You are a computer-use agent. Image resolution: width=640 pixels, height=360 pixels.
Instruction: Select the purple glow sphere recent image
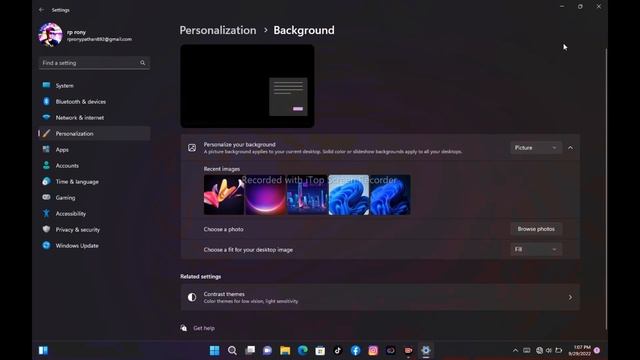click(x=265, y=195)
